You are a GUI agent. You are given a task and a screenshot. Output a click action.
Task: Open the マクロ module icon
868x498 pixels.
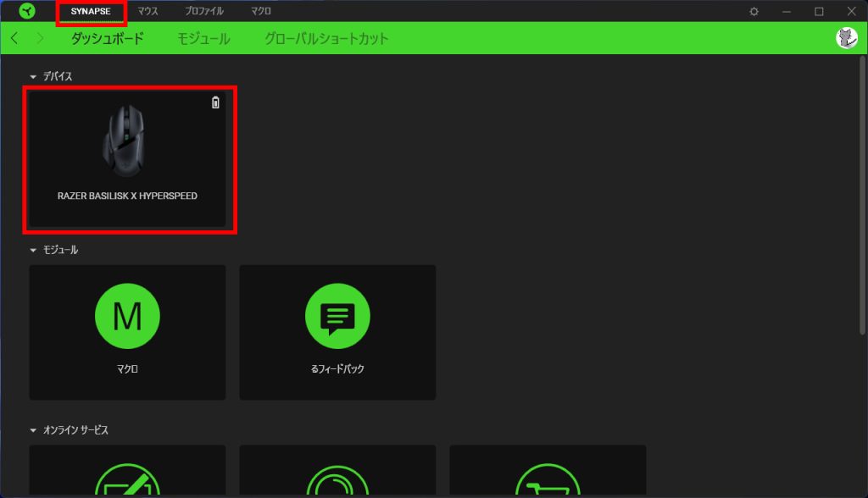tap(127, 316)
